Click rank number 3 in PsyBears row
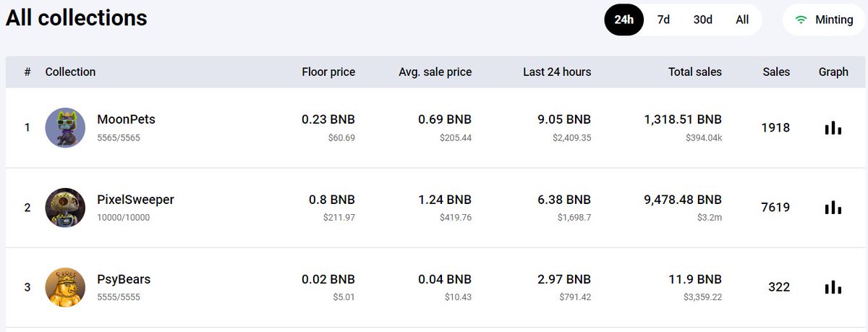 [x=27, y=287]
